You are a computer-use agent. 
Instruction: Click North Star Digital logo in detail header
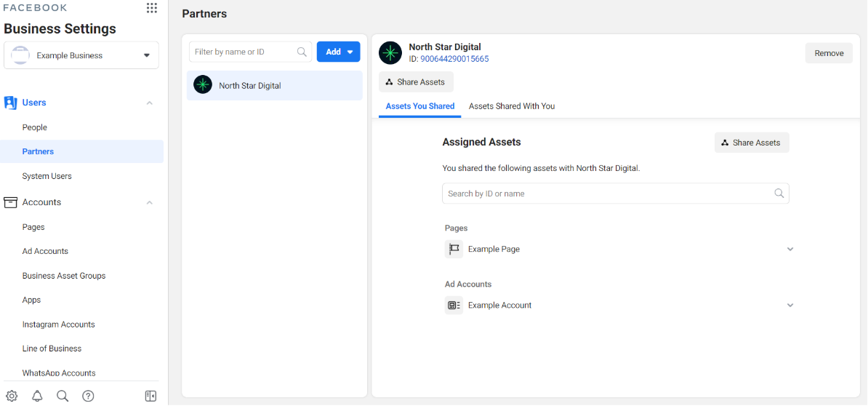[390, 53]
